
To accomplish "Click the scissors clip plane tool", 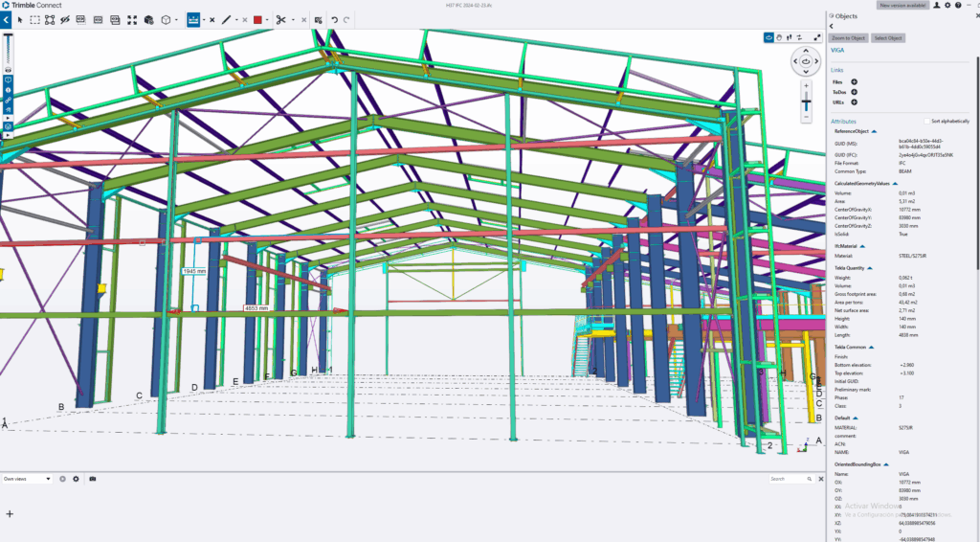I will pyautogui.click(x=281, y=19).
